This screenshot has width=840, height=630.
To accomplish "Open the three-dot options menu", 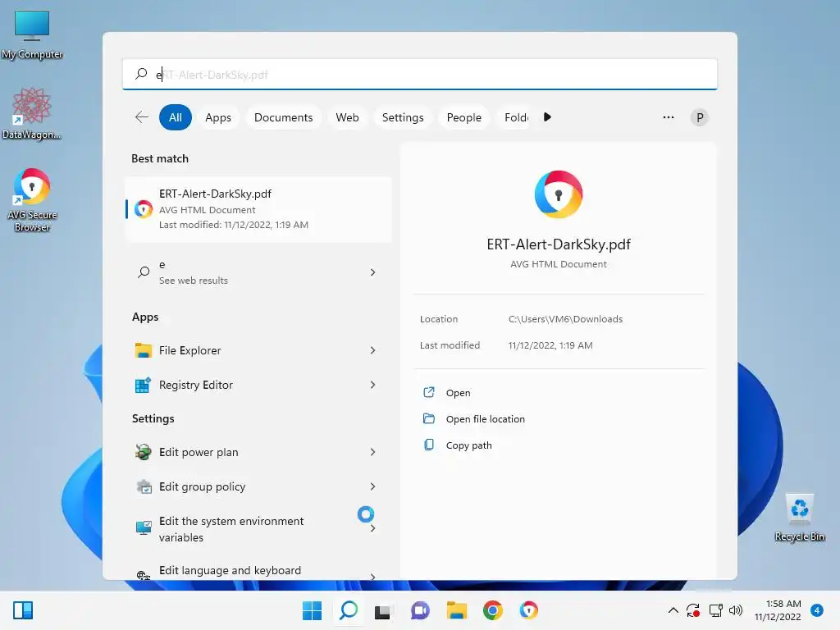I will pyautogui.click(x=668, y=116).
